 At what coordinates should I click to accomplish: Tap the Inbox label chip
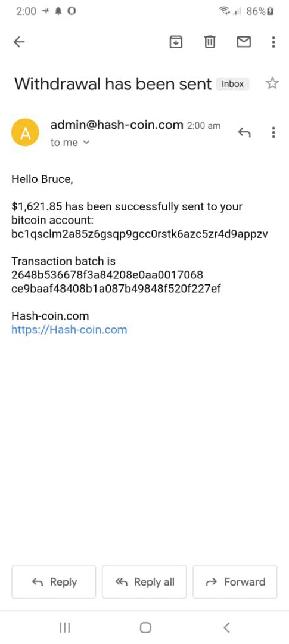tap(233, 84)
